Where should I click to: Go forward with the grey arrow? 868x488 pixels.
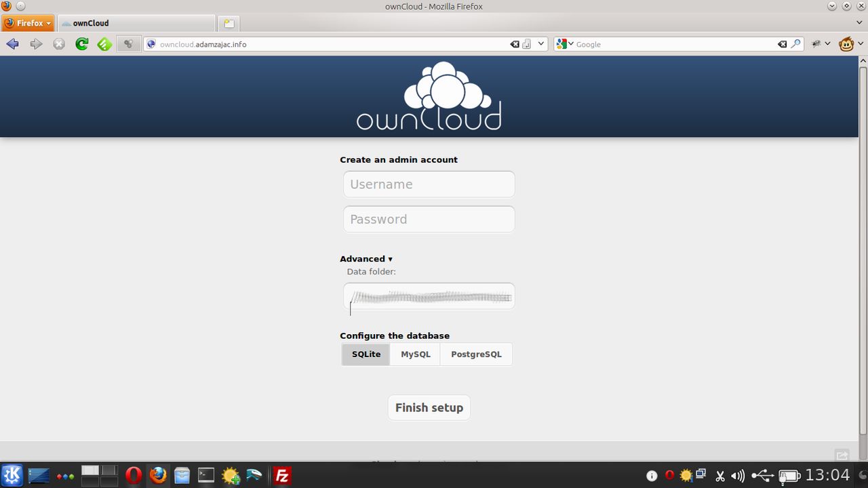click(36, 44)
